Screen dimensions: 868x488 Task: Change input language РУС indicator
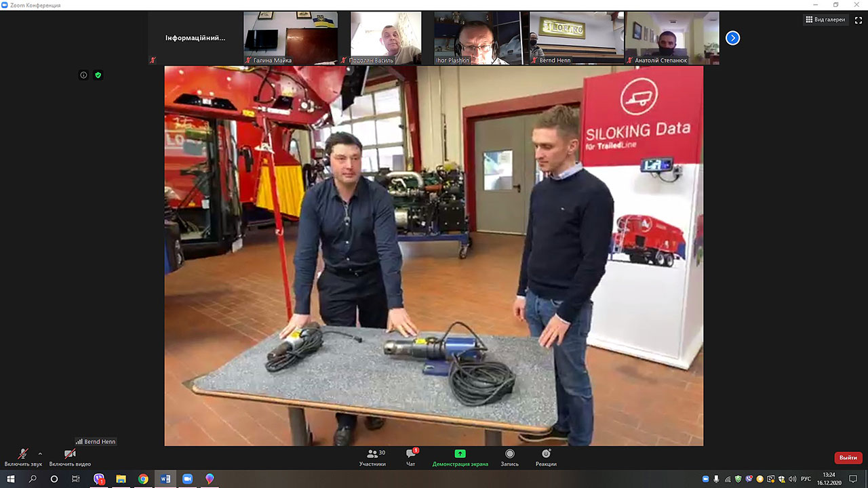[x=806, y=479]
